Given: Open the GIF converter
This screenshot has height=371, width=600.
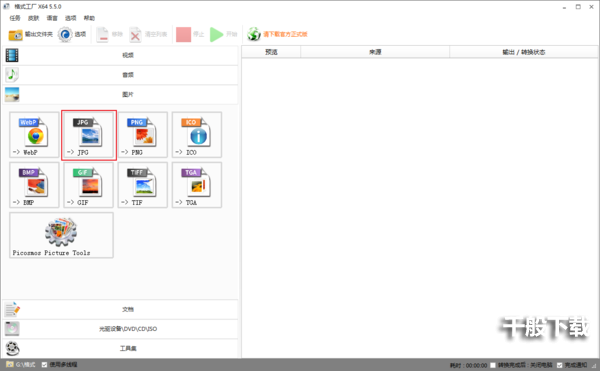Looking at the screenshot, I should click(x=89, y=185).
